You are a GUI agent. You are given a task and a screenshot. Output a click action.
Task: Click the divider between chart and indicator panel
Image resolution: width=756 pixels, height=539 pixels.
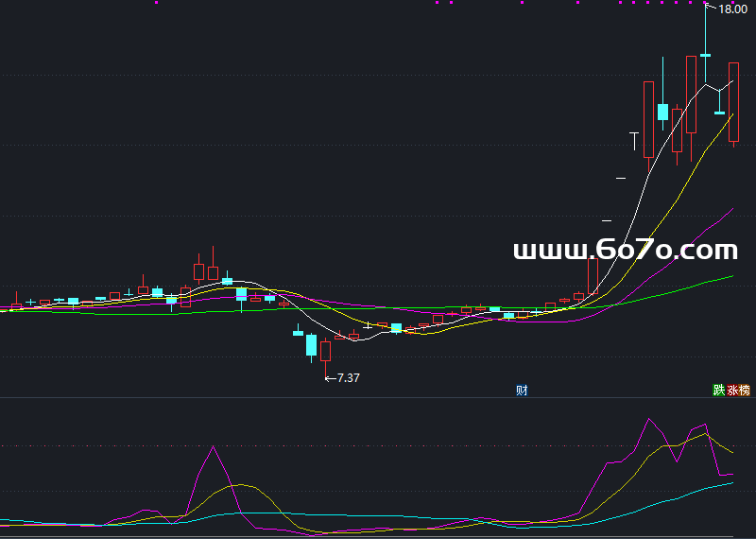(x=378, y=397)
